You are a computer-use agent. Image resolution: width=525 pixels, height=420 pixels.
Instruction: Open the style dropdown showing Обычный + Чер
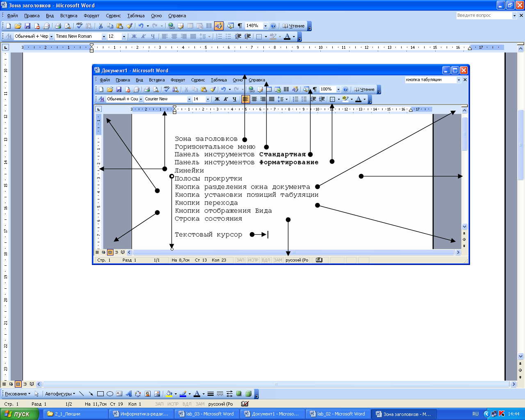(x=51, y=37)
